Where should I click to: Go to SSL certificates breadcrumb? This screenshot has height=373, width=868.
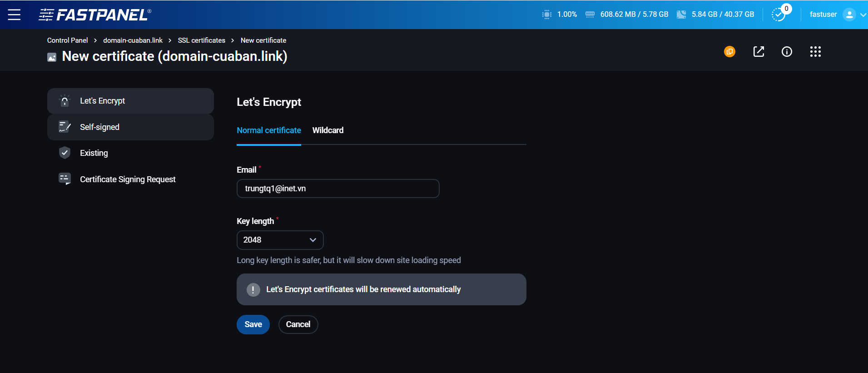tap(202, 40)
